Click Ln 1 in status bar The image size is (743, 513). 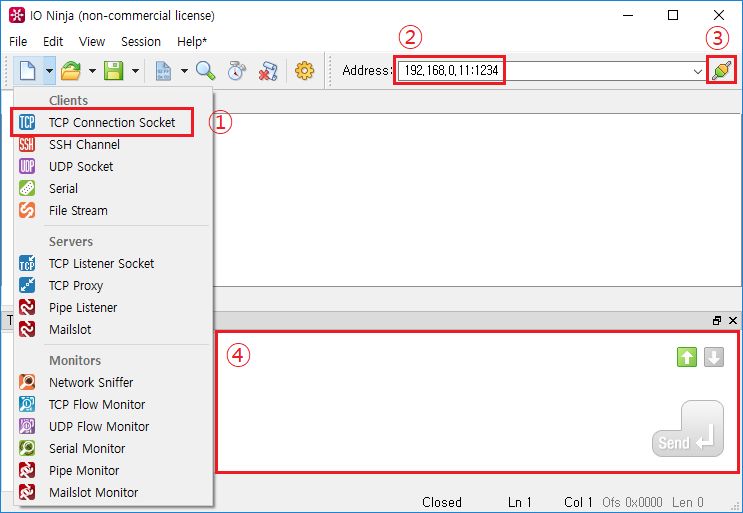click(x=520, y=502)
